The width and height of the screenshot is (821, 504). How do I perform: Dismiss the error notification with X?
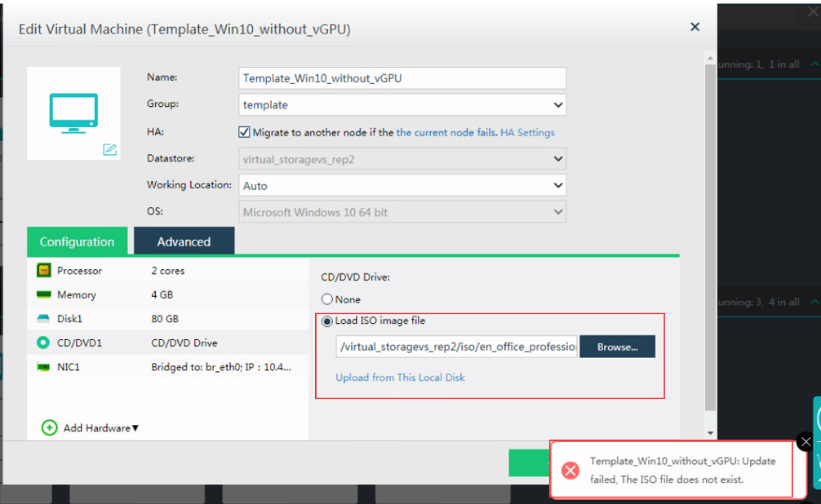pos(805,442)
